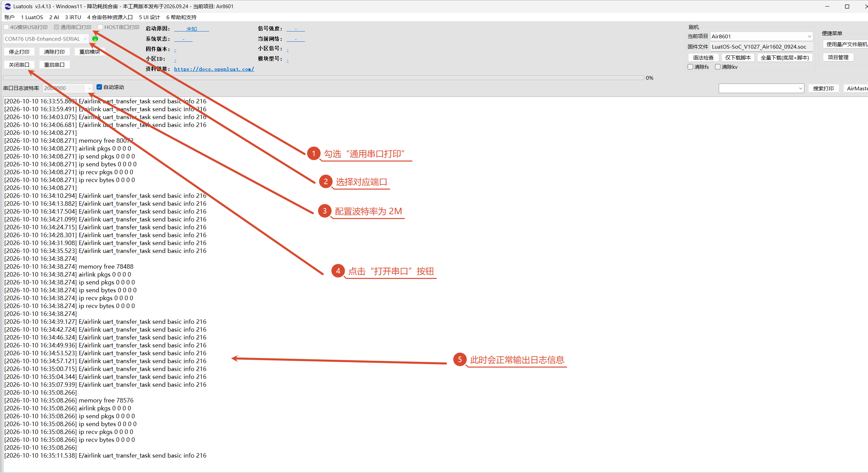Click the download progress bar
Viewport: 868px width, 473px height.
pyautogui.click(x=324, y=78)
